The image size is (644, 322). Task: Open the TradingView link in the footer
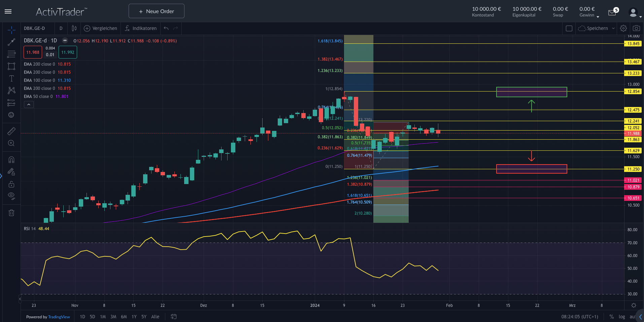click(x=59, y=317)
